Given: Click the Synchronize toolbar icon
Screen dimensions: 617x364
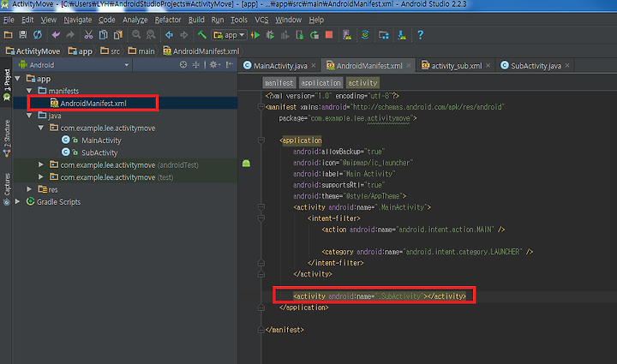Looking at the screenshot, I should (x=38, y=35).
